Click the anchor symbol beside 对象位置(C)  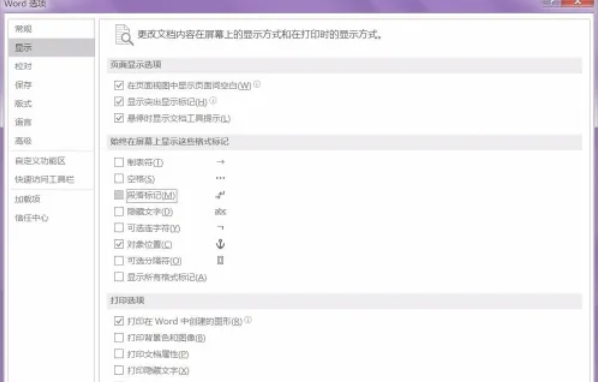tap(220, 244)
